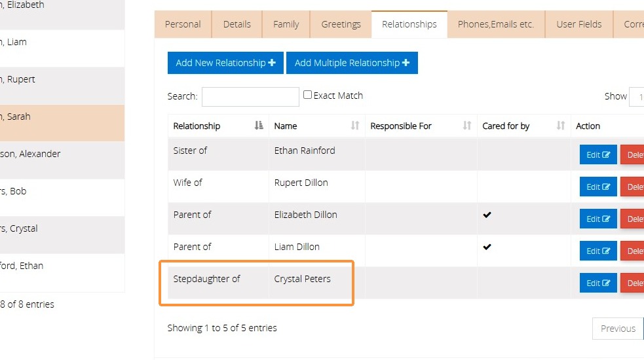Sort by Relationship column icon
This screenshot has height=360, width=644.
click(258, 126)
